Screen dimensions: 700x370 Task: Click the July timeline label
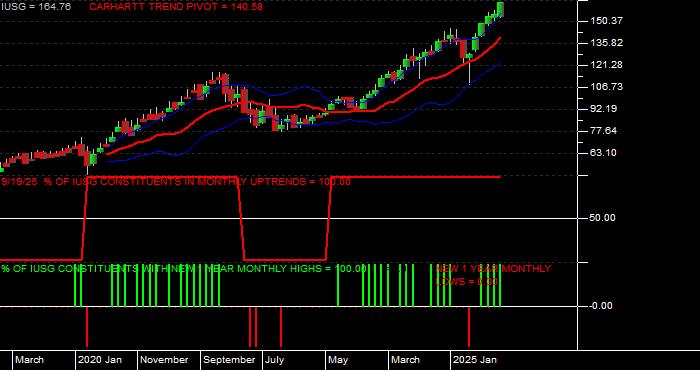point(275,360)
